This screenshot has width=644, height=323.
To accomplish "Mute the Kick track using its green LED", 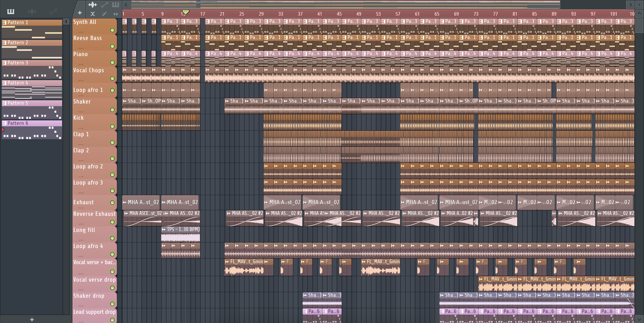I will [112, 126].
